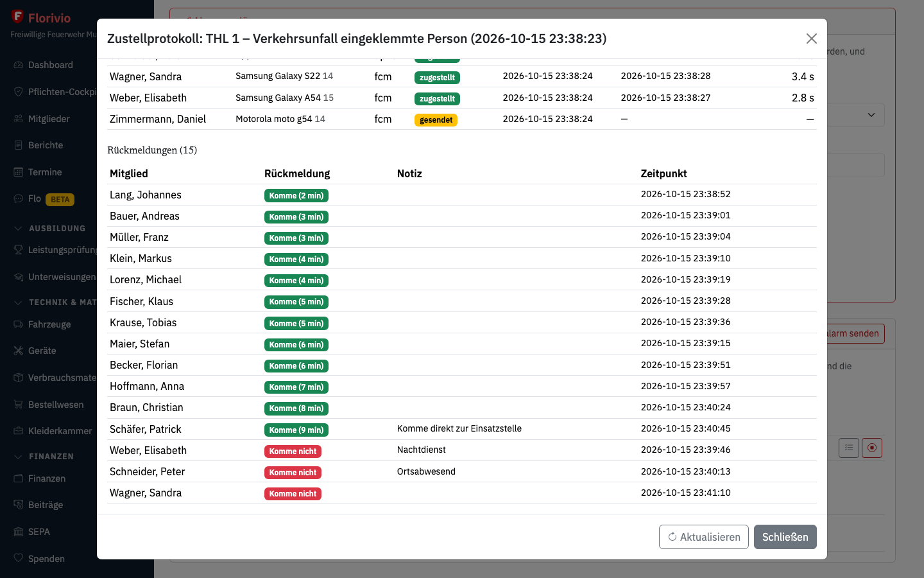Close the Zustellprotokoll dialog with X
Image resolution: width=924 pixels, height=578 pixels.
[x=811, y=39]
